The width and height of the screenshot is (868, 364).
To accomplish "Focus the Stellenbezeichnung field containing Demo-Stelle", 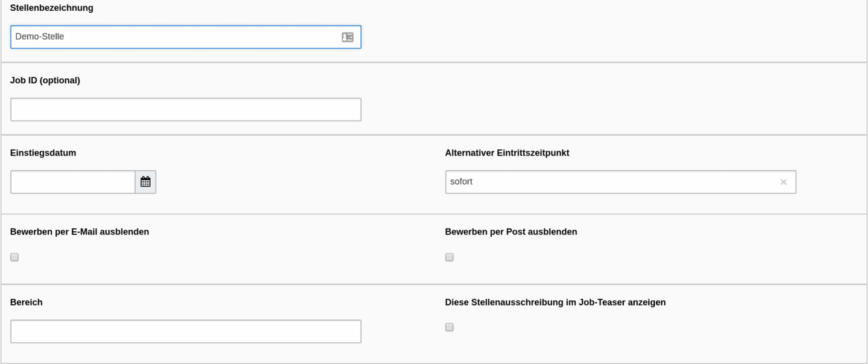I will tap(186, 37).
